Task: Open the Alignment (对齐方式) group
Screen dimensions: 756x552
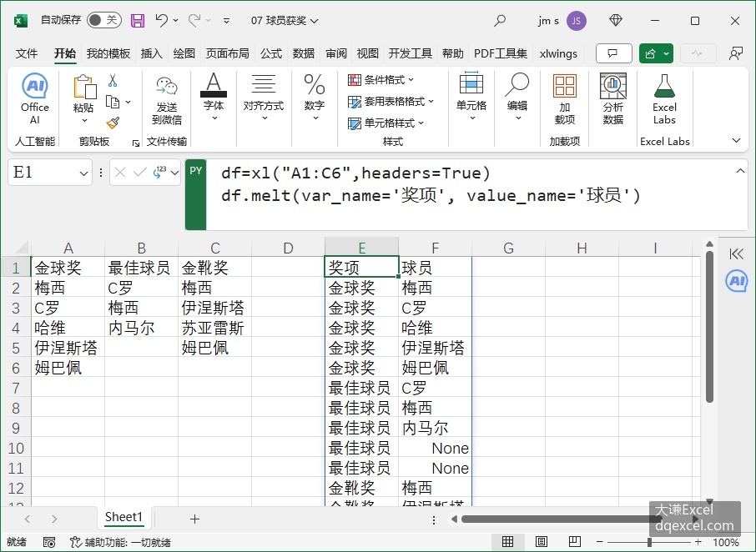Action: [x=263, y=97]
